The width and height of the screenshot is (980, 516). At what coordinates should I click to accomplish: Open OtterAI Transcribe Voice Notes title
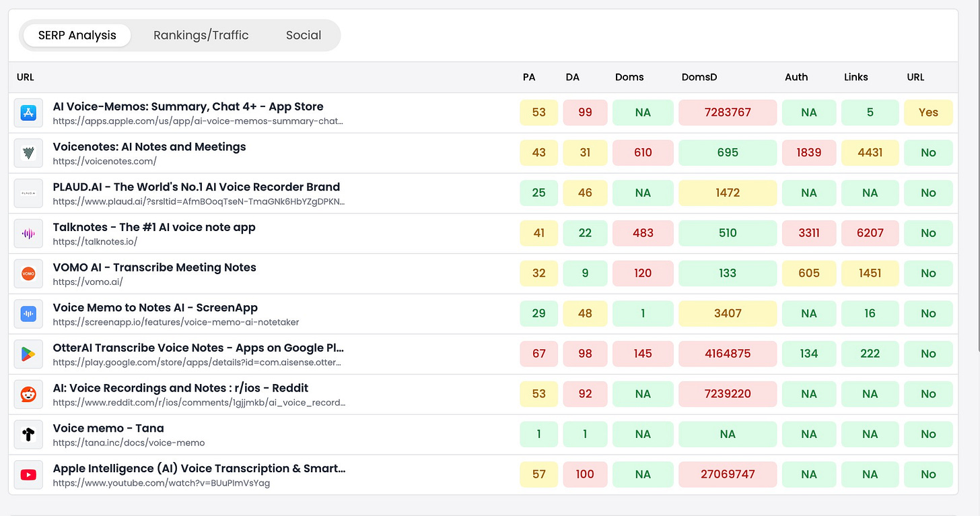[x=199, y=348]
